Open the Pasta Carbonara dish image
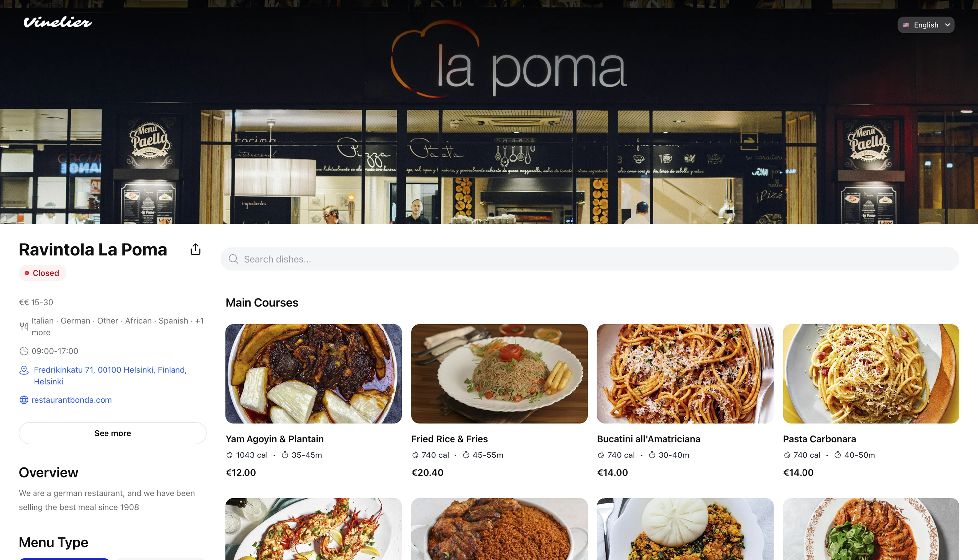 (x=871, y=374)
